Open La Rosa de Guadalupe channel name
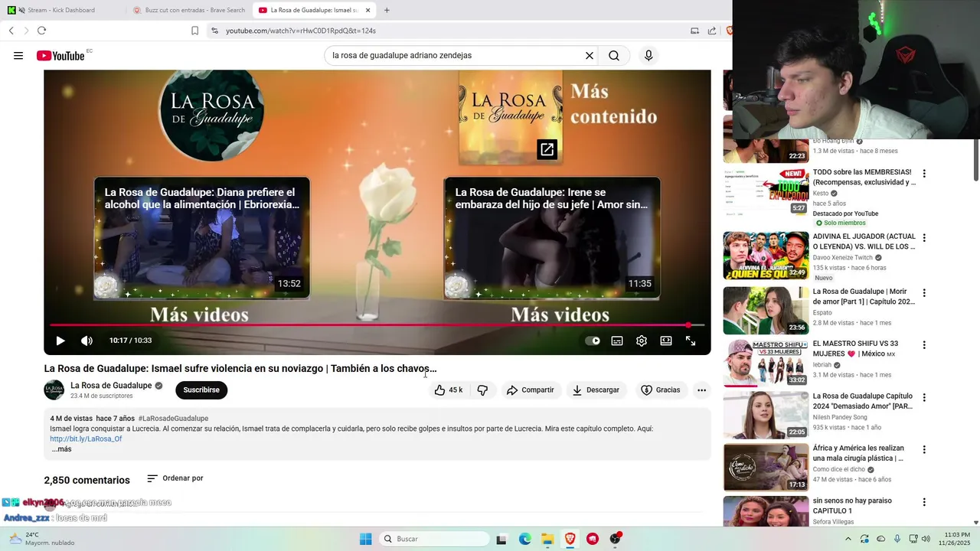The height and width of the screenshot is (551, 980). (x=111, y=386)
